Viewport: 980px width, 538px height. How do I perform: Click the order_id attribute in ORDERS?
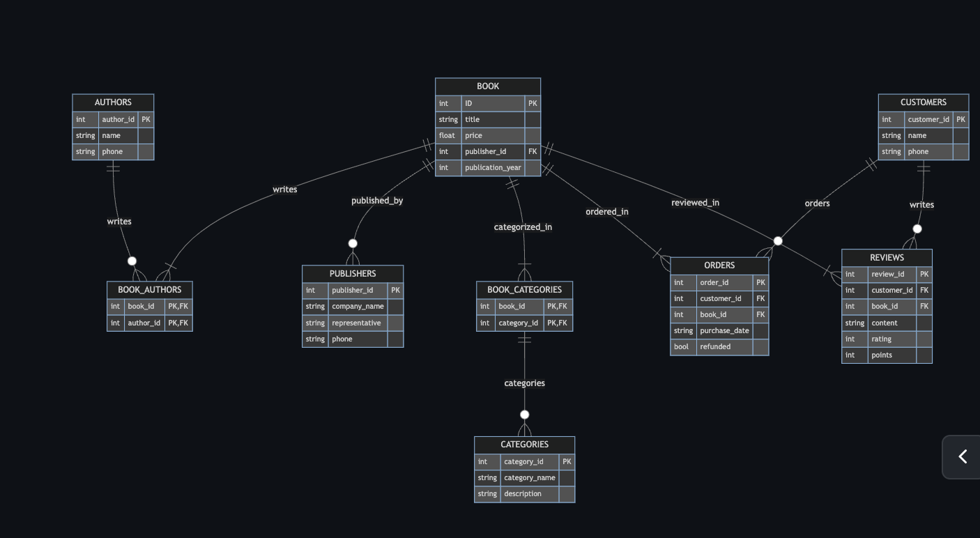point(725,283)
